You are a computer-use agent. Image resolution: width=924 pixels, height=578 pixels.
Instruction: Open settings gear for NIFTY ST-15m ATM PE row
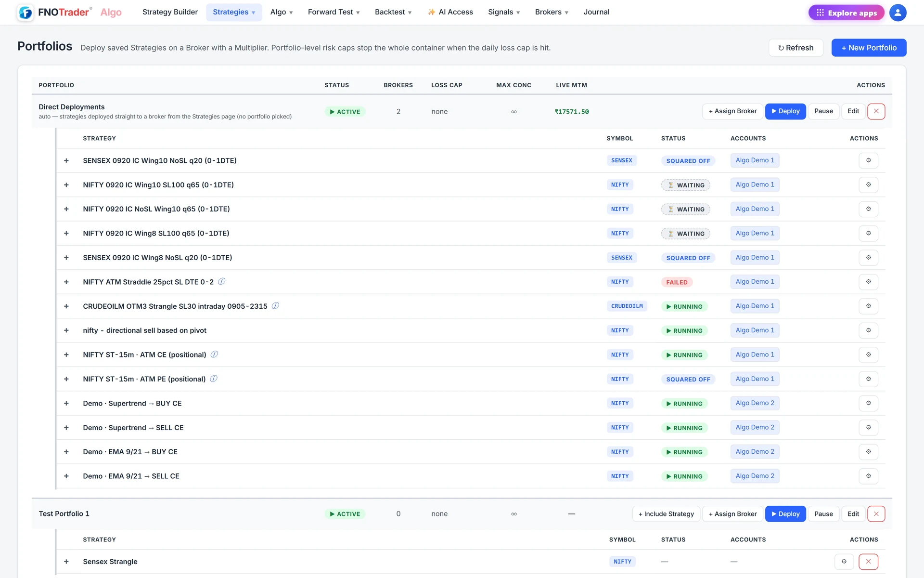868,379
